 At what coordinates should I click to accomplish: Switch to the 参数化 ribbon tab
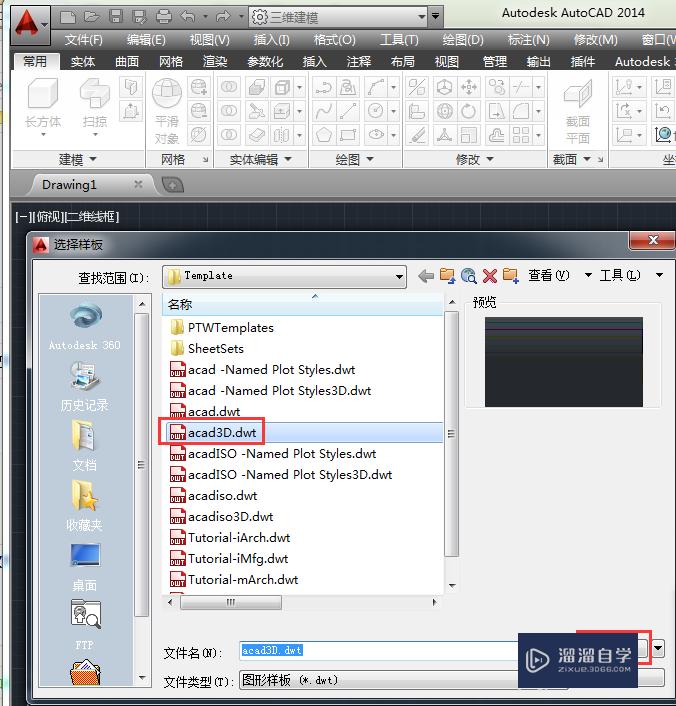[x=265, y=62]
